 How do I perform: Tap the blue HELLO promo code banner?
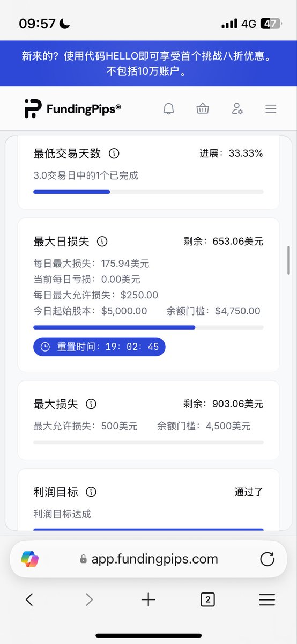tap(148, 63)
